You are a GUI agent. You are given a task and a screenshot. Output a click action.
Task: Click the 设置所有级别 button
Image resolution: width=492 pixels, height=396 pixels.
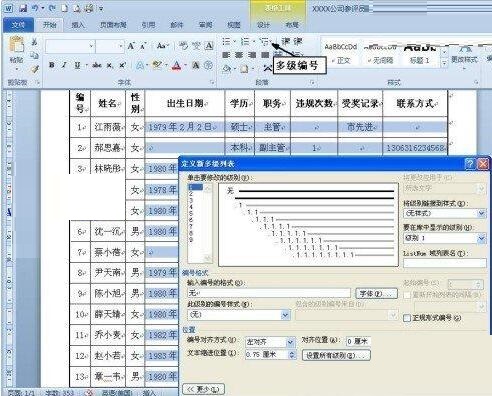click(336, 355)
